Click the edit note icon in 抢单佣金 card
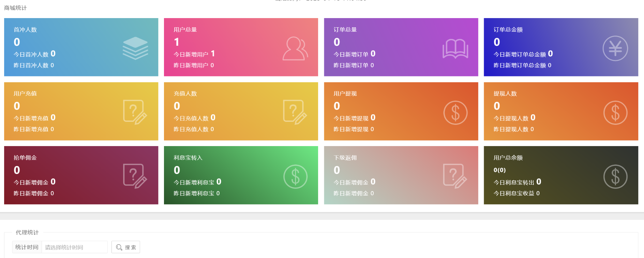 pyautogui.click(x=135, y=176)
